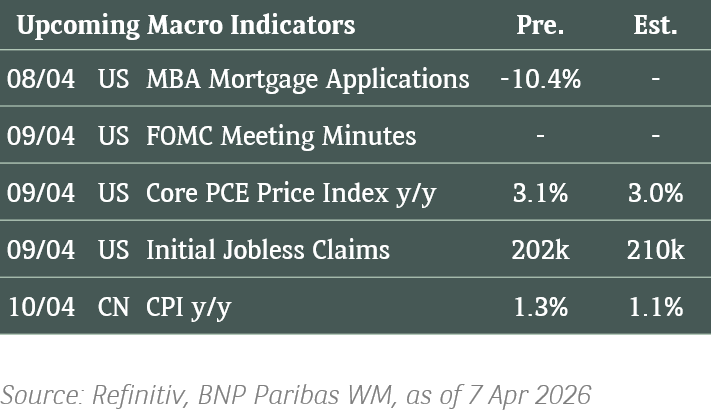Click the 08/04 date cell
The width and height of the screenshot is (711, 417).
(41, 79)
